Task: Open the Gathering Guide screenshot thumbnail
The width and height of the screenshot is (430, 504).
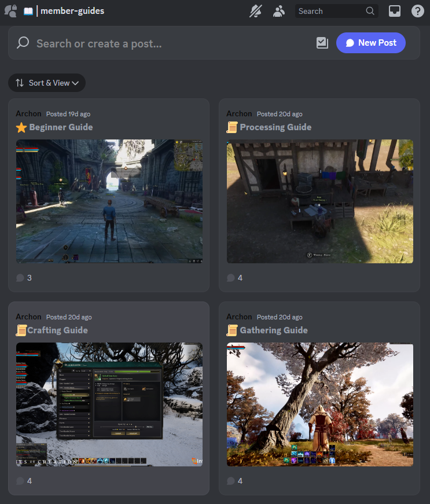Action: (x=320, y=404)
